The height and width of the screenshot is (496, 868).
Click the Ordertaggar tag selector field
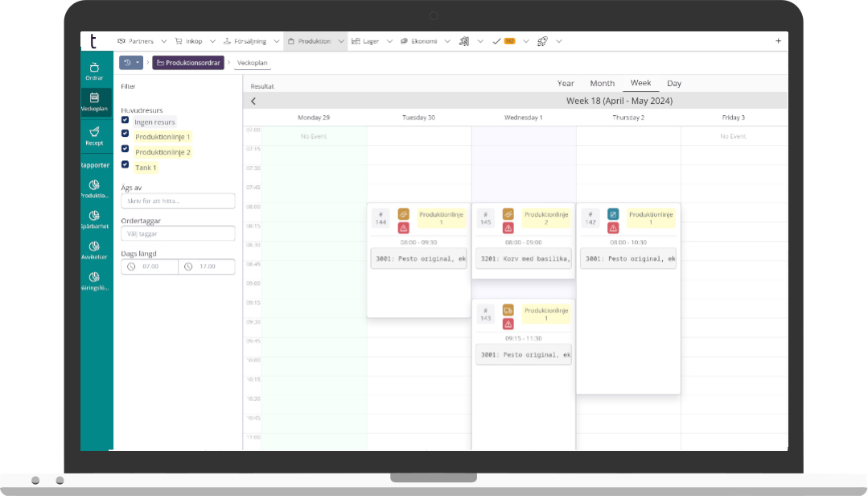pos(178,234)
